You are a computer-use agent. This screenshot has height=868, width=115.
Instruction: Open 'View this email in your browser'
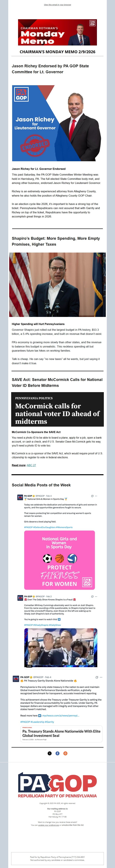tap(57, 5)
